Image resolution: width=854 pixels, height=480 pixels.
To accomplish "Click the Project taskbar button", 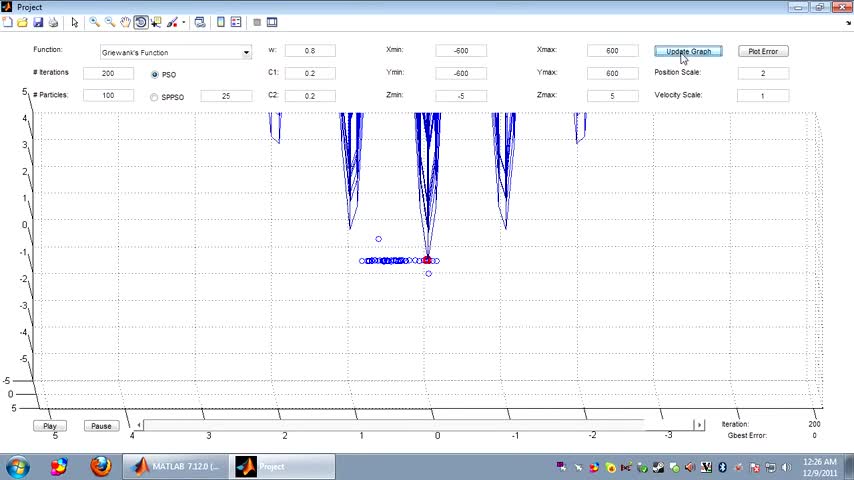I will [282, 467].
